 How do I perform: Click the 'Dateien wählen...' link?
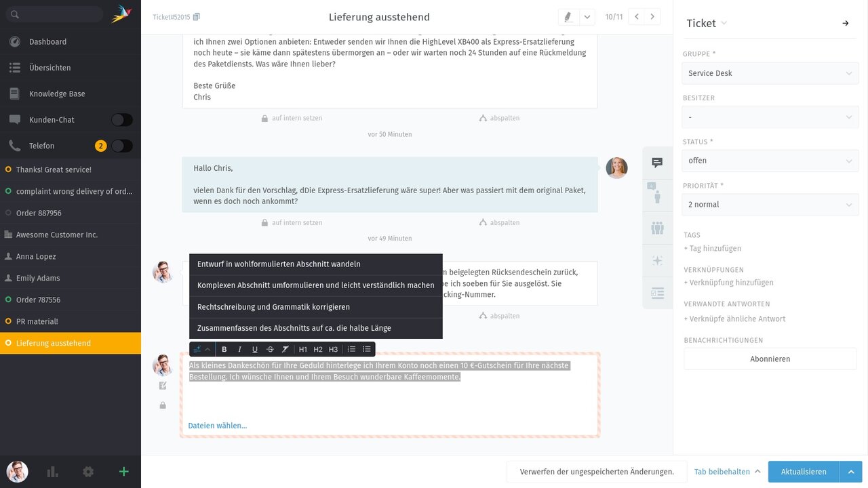point(218,426)
